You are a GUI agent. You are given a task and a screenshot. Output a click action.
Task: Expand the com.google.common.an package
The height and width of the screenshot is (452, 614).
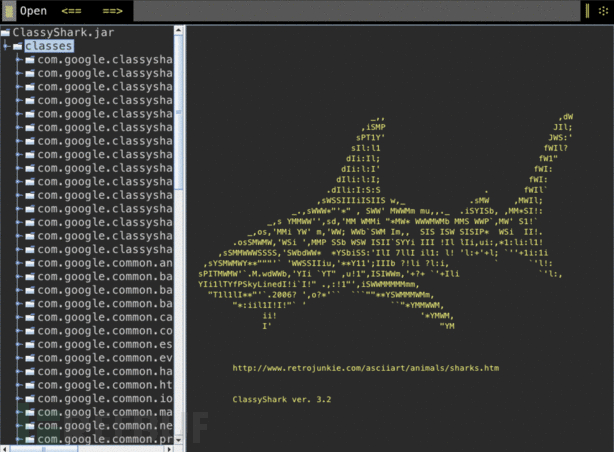19,263
